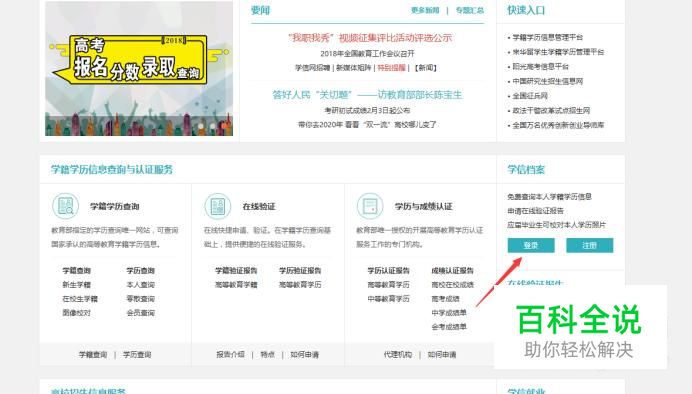The image size is (692, 394).
Task: Open 阳光高考信息平台 quick link
Action: [x=541, y=66]
